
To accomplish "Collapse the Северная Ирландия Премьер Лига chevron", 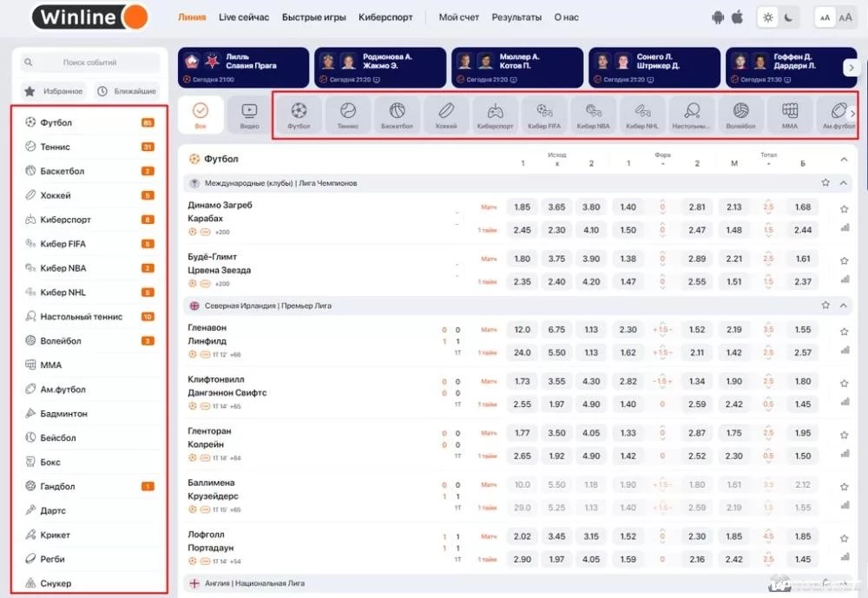I will click(x=844, y=306).
